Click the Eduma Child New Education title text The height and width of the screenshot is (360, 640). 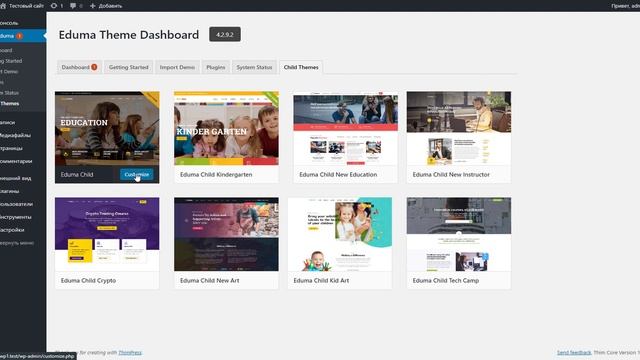[338, 174]
